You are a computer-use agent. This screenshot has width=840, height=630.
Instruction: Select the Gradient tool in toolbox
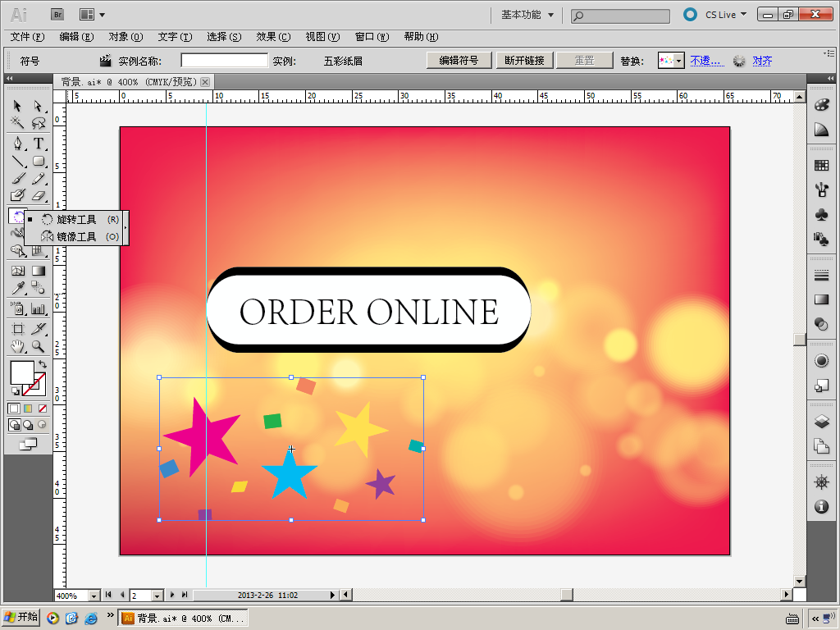[38, 271]
